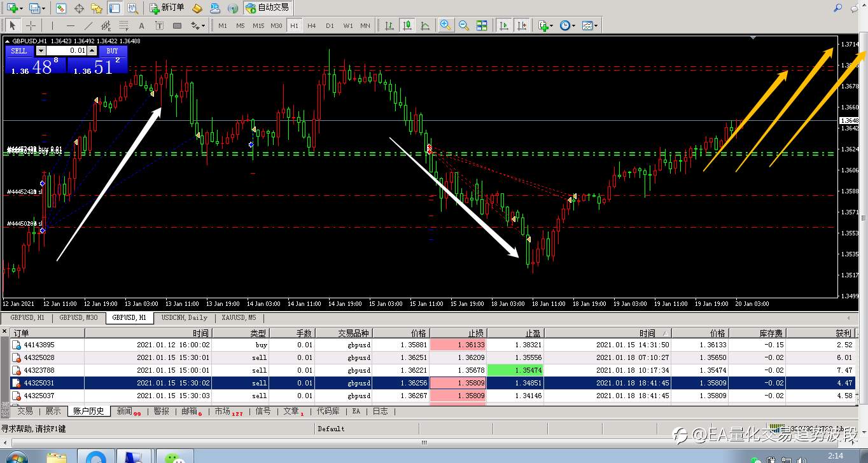Open the Strategy Tester icon
868x463 pixels.
tap(132, 8)
